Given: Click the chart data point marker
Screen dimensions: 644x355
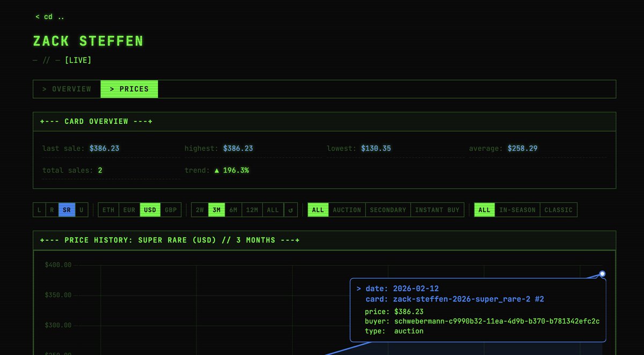Looking at the screenshot, I should (x=602, y=273).
